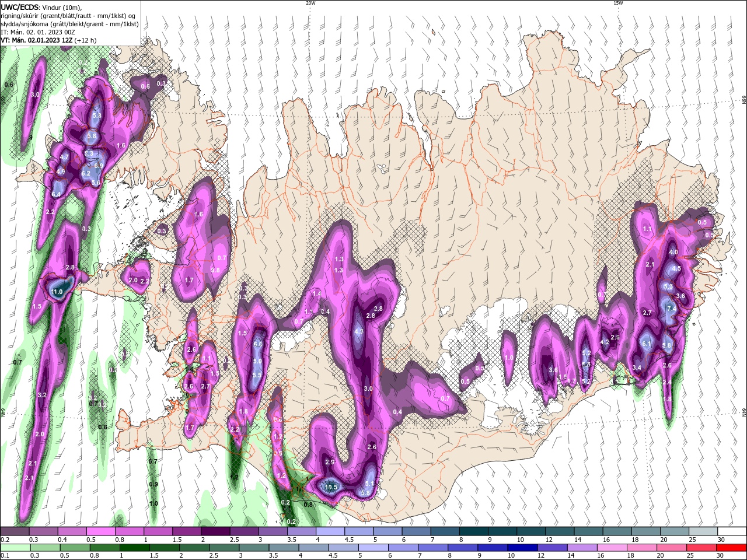Click the slydda/snjókoma legend description line
Image resolution: width=747 pixels, height=560 pixels.
(x=69, y=24)
